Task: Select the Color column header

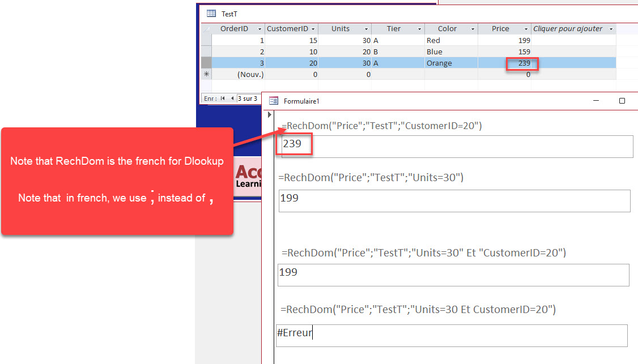Action: [x=447, y=29]
